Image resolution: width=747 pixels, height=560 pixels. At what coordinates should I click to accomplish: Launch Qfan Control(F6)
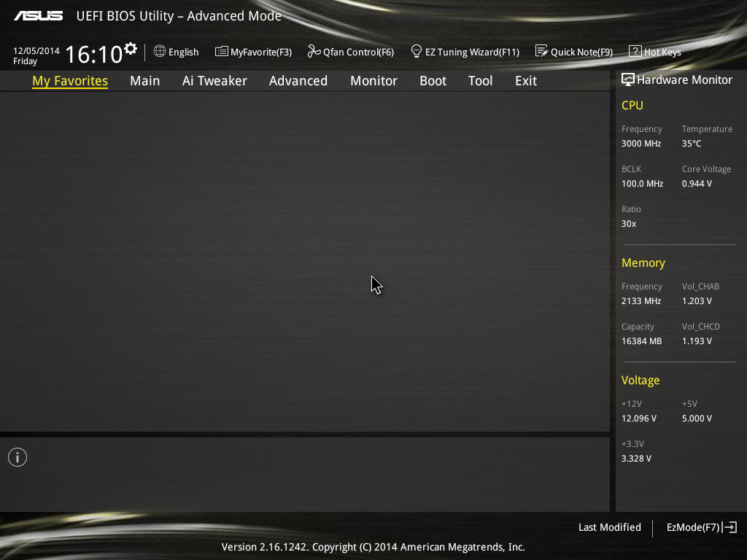(351, 52)
